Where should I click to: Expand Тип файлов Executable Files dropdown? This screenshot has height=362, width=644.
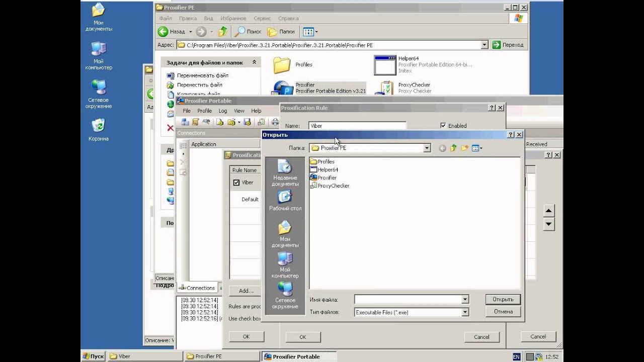(465, 312)
